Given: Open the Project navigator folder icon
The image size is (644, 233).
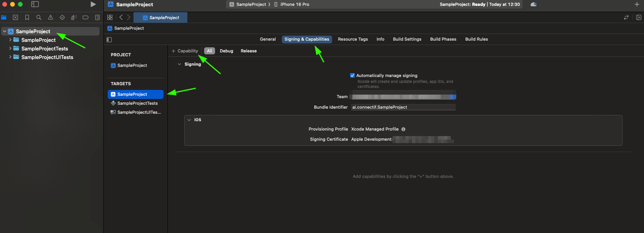Looking at the screenshot, I should pyautogui.click(x=4, y=17).
